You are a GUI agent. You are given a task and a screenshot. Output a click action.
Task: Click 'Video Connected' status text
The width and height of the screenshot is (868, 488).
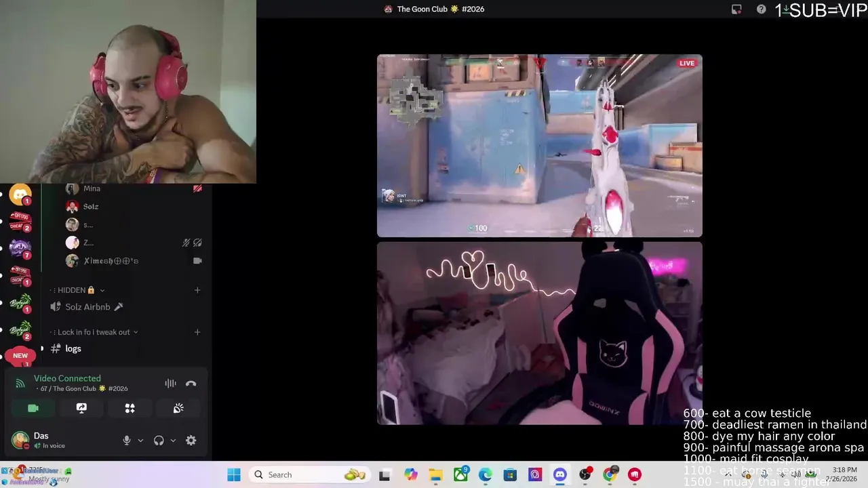(67, 378)
